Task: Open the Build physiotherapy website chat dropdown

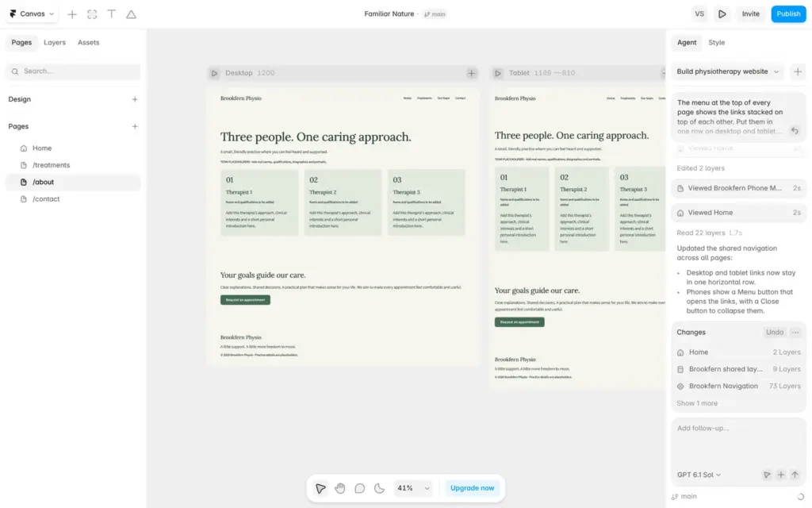Action: [x=728, y=71]
